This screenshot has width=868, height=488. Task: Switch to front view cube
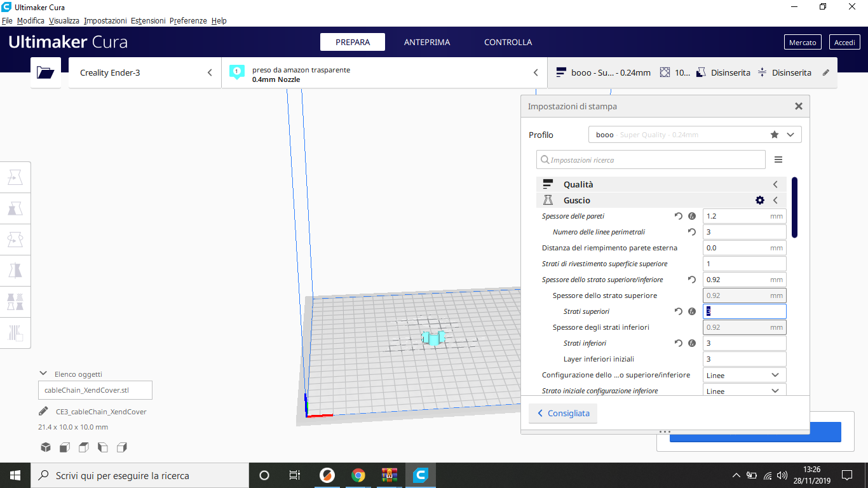point(65,447)
